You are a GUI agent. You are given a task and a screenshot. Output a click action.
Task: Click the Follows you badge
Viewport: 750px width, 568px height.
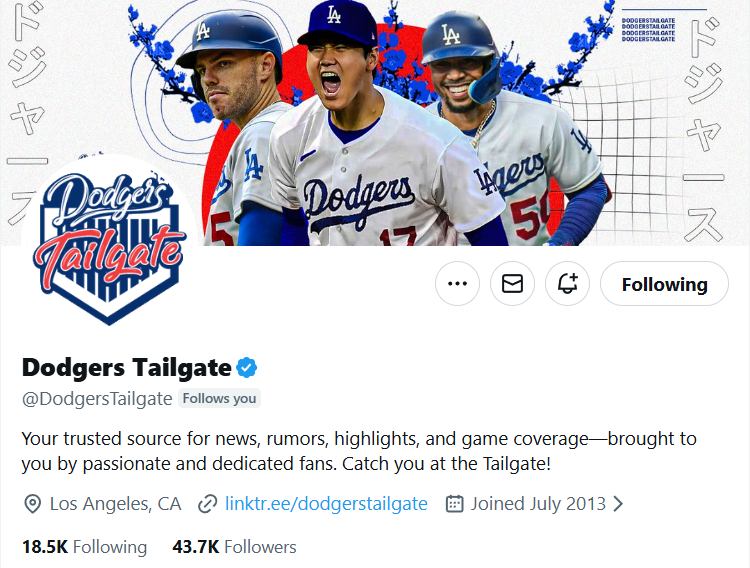point(219,398)
